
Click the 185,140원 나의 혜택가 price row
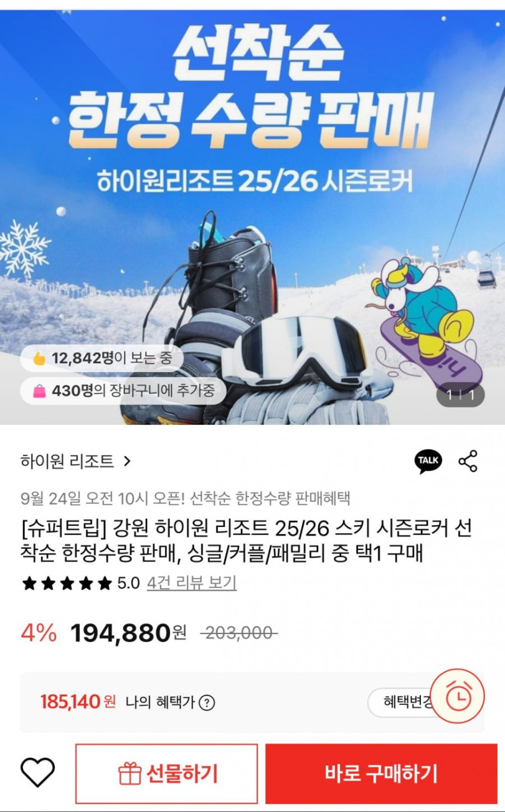point(252,702)
